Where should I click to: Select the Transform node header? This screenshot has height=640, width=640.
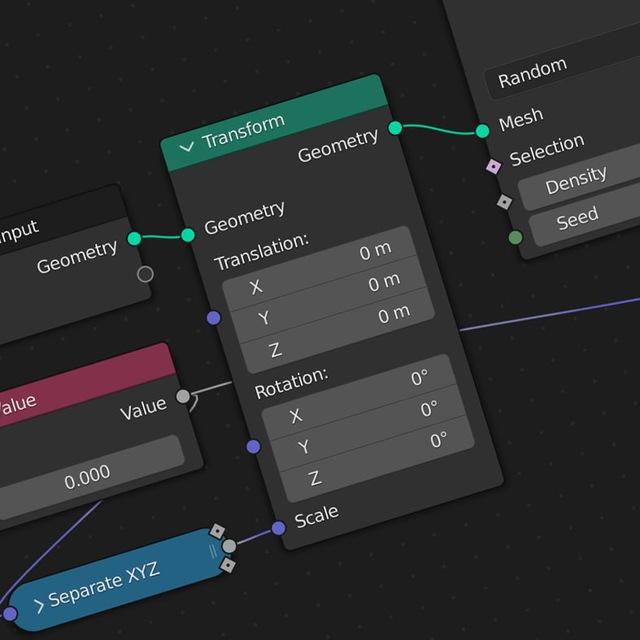(274, 123)
